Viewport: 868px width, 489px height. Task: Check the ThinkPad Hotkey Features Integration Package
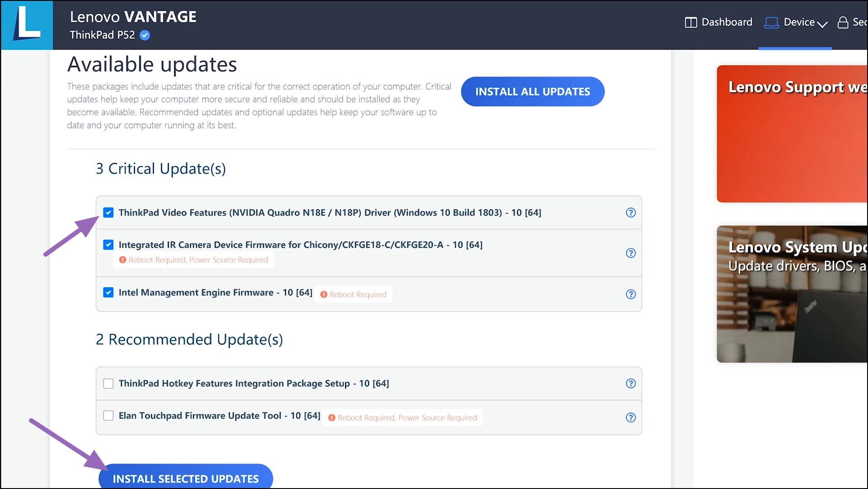coord(108,383)
